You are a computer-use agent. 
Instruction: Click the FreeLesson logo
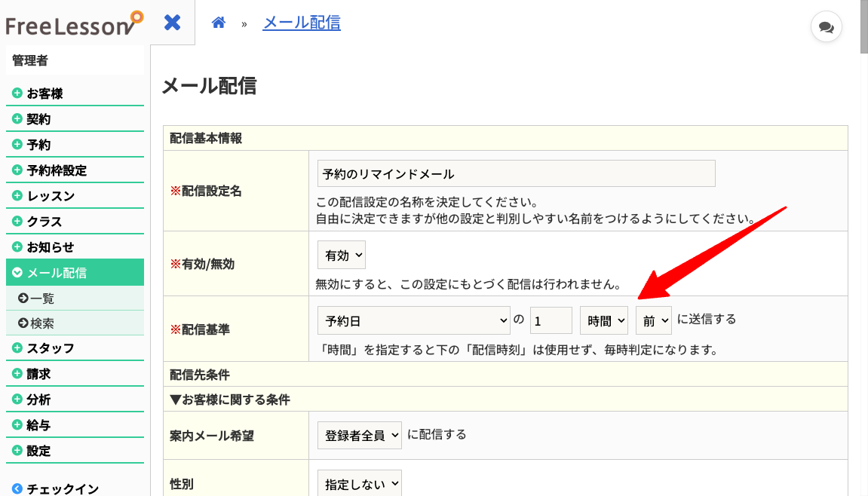tap(74, 24)
